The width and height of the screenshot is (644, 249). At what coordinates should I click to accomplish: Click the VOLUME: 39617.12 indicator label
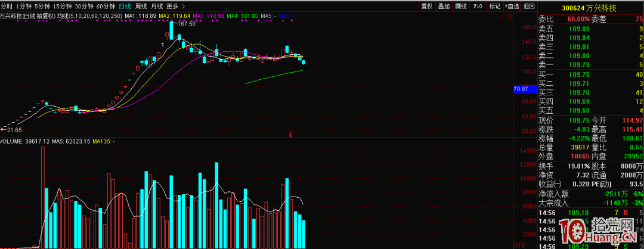click(x=24, y=142)
